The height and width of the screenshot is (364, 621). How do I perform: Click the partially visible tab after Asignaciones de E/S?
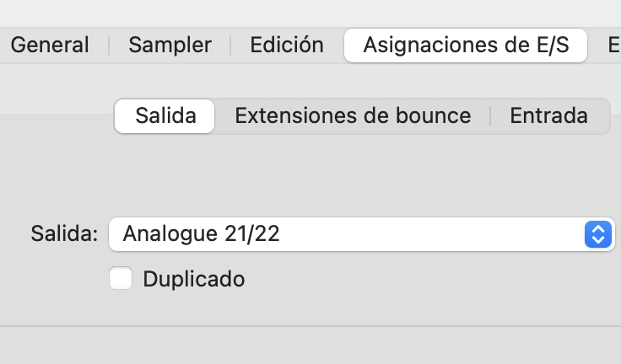[613, 45]
